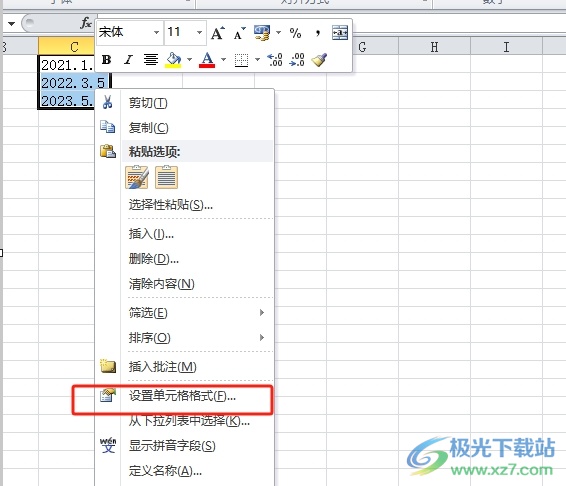The height and width of the screenshot is (486, 566).
Task: Click the copy pages icon
Action: click(108, 127)
